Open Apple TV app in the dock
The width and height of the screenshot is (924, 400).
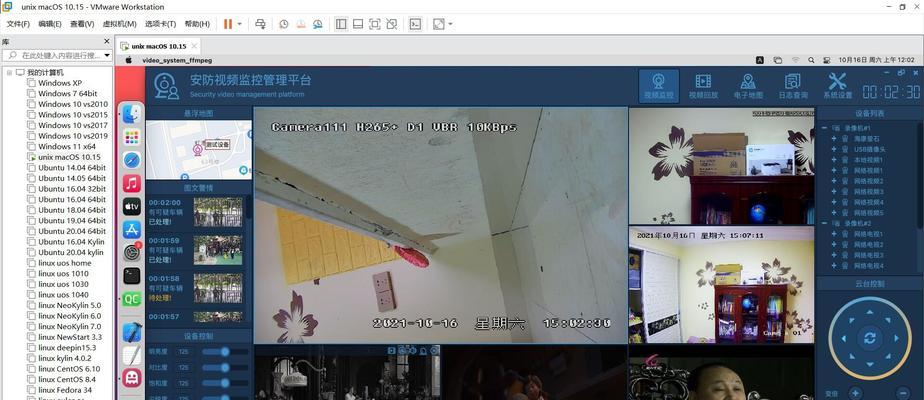(x=132, y=206)
